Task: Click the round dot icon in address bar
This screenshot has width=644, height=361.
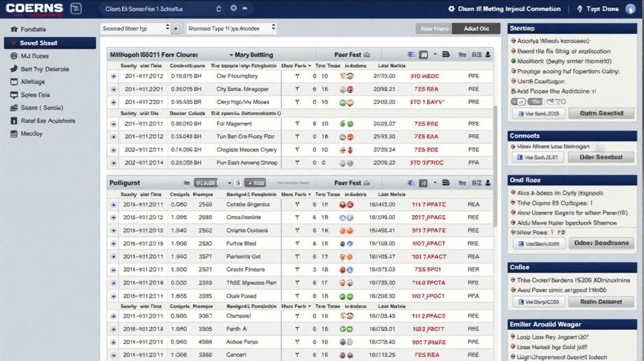Action: click(x=233, y=9)
